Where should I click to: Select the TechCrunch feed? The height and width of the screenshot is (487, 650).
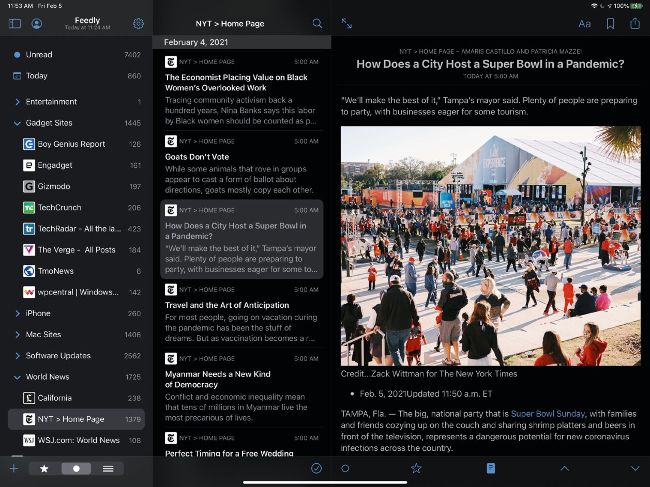pyautogui.click(x=82, y=207)
